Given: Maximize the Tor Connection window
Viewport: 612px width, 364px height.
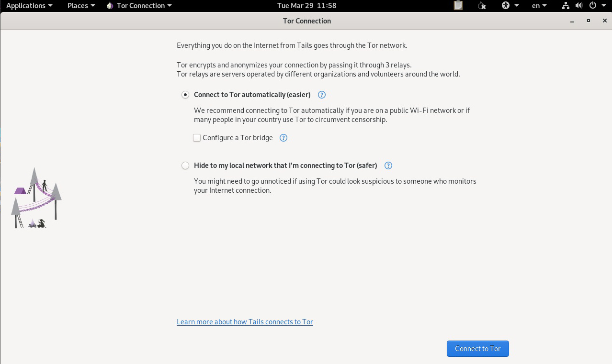Looking at the screenshot, I should point(589,21).
